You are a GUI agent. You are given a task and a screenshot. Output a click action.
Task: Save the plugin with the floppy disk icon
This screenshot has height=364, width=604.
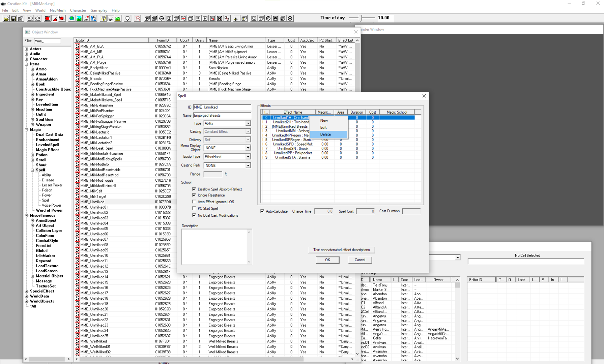click(13, 19)
